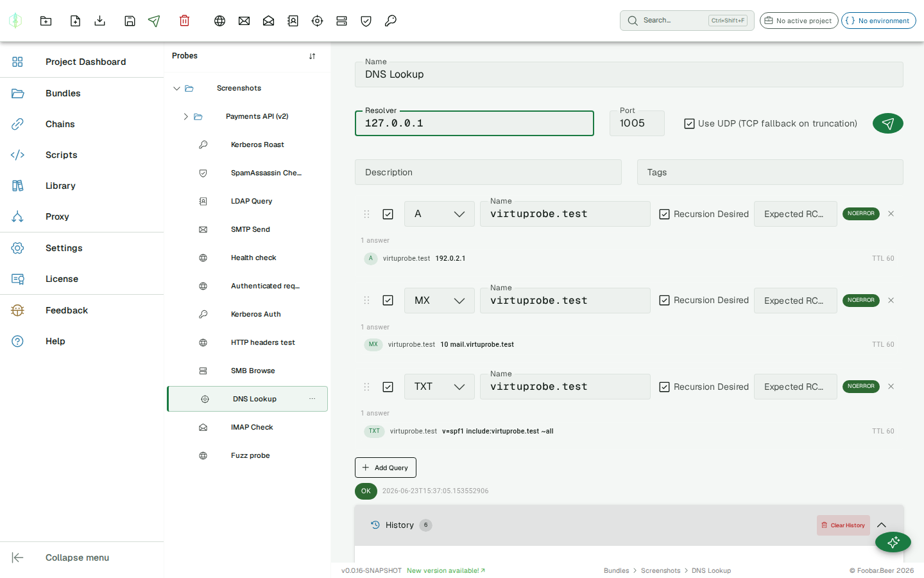Click the Port input field

pyautogui.click(x=637, y=123)
